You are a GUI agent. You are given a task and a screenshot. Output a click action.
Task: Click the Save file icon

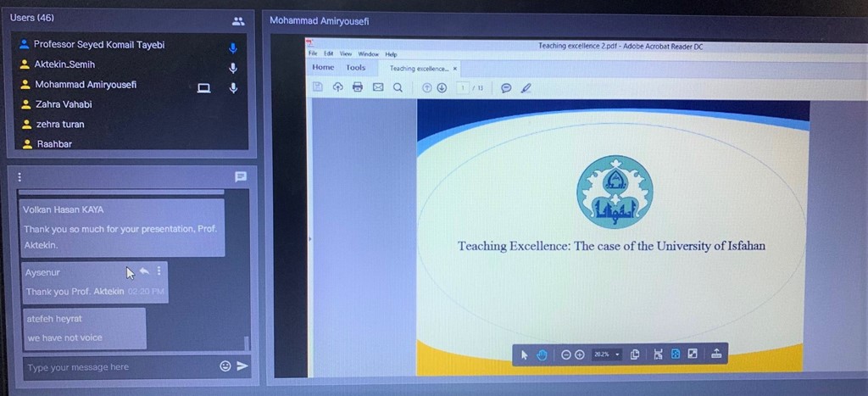click(x=318, y=86)
